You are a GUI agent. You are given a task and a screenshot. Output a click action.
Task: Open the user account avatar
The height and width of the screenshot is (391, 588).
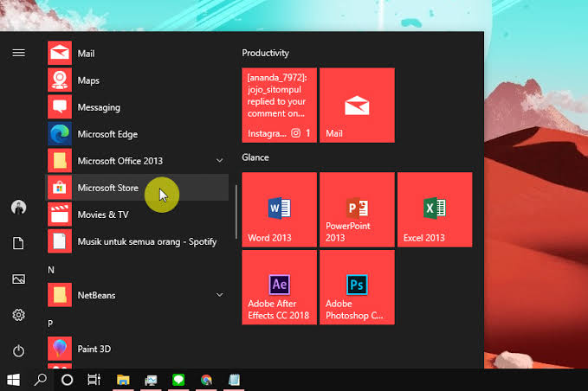[19, 207]
